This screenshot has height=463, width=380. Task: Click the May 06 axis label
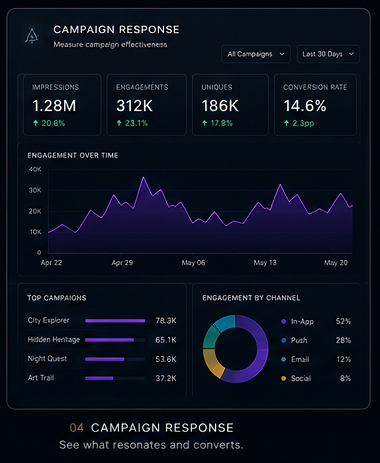click(193, 263)
